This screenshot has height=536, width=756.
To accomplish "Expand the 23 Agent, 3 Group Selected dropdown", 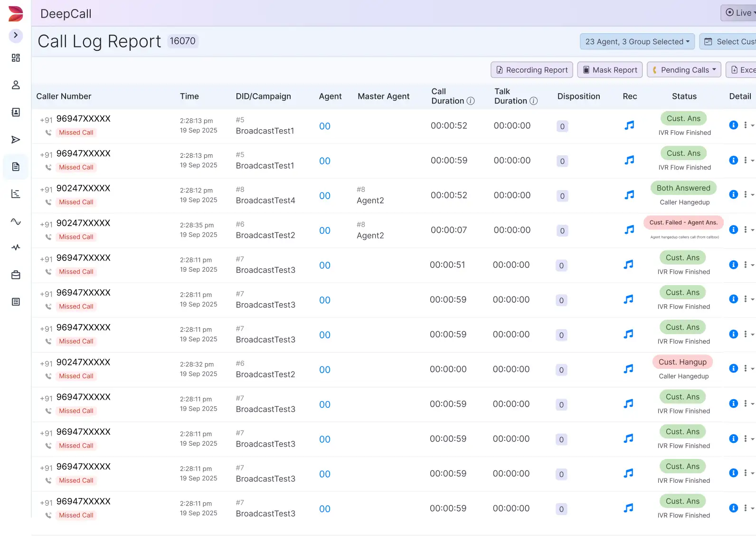I will point(637,42).
